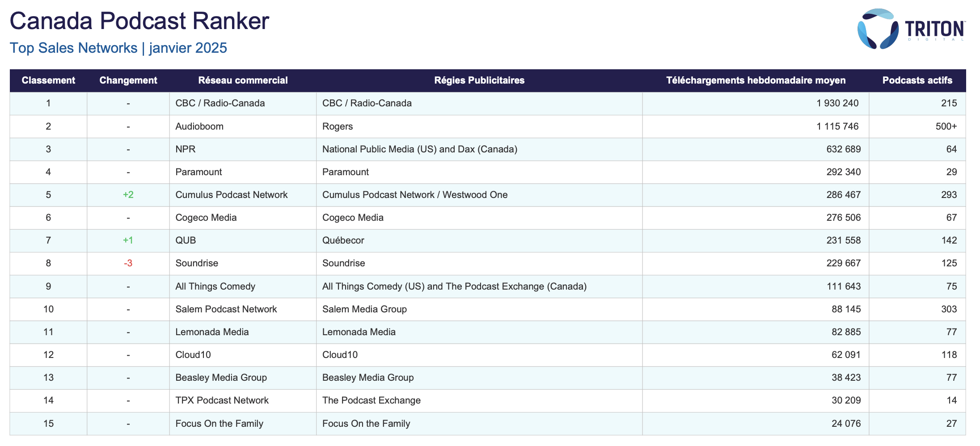
Task: Select the CBC / Radio-Canada row
Action: (220, 103)
